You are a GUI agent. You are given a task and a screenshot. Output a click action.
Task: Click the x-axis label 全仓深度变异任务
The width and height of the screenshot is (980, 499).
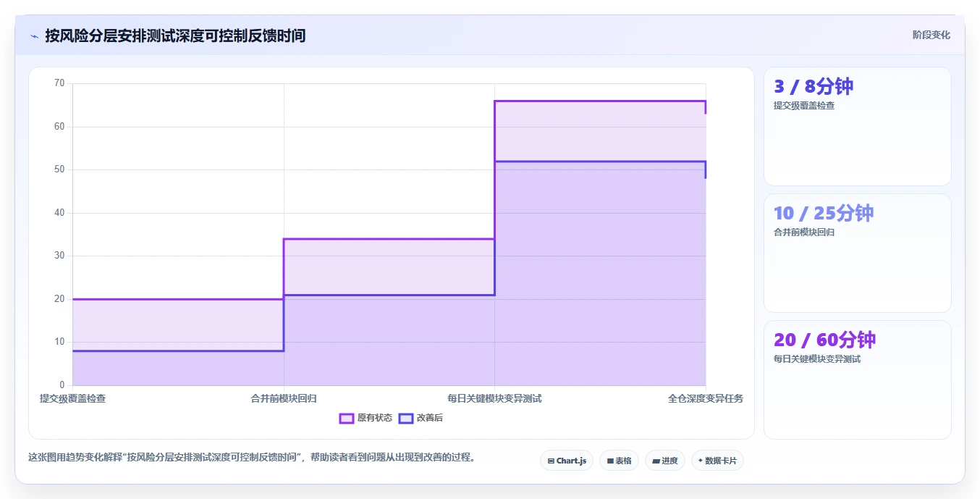(x=706, y=398)
